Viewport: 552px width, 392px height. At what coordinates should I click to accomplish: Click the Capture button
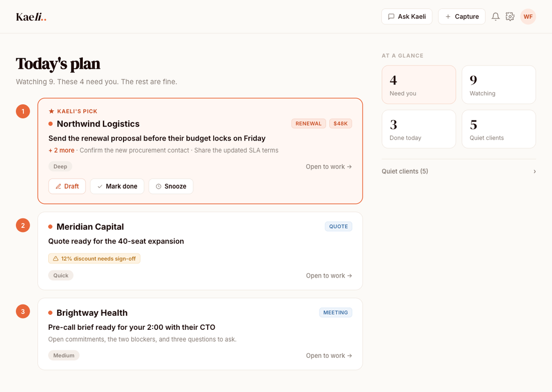[462, 17]
